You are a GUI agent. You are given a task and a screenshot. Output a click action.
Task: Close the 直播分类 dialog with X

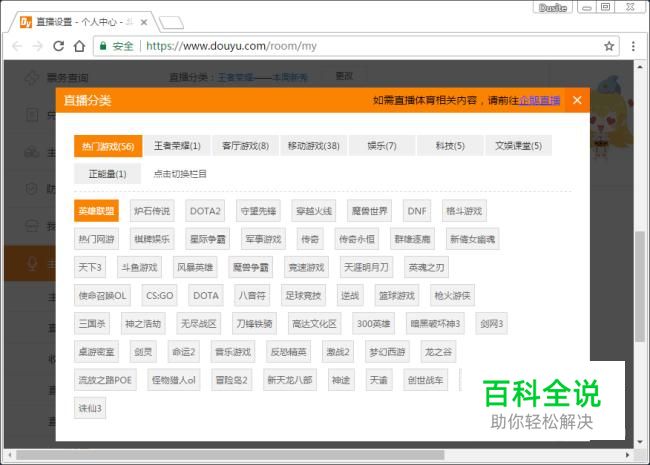[577, 100]
